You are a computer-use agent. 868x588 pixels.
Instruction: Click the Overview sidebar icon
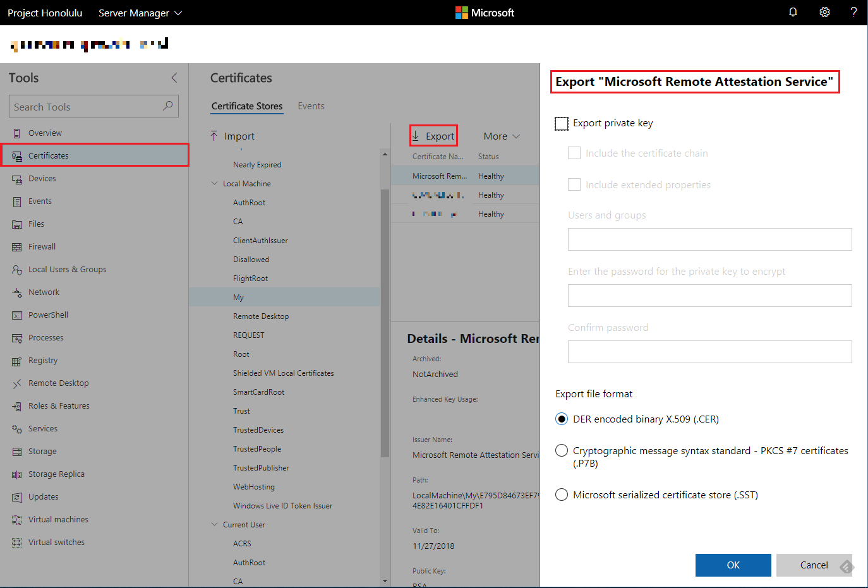[17, 133]
